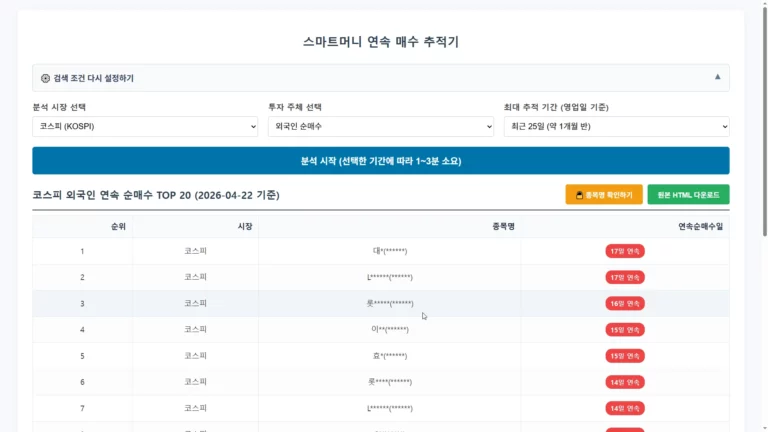Download via the 원본 HTML 다운로드 button
Viewport: 768px width, 432px height.
click(688, 194)
